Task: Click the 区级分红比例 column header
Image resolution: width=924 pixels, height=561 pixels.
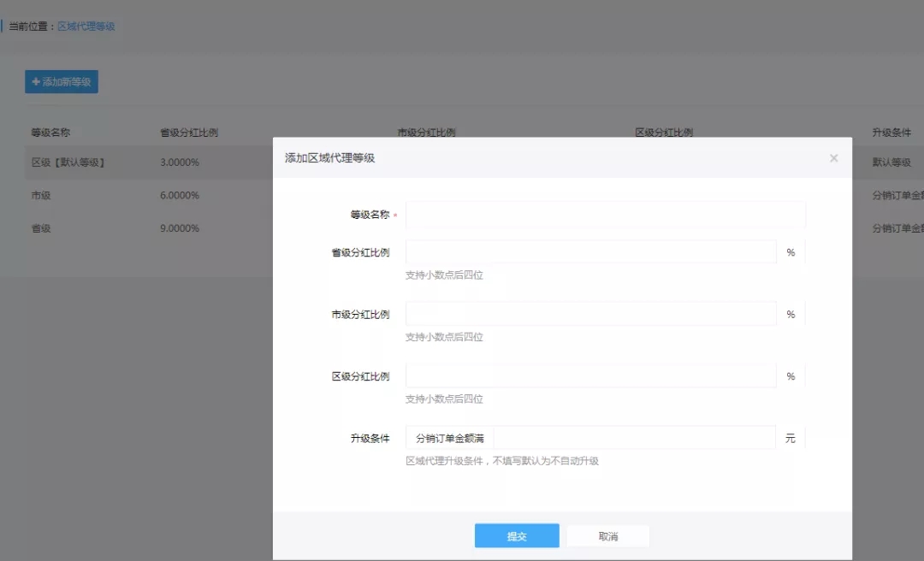Action: tap(664, 133)
